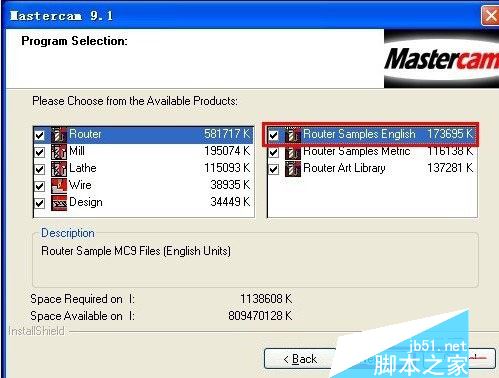Click the Router product icon
This screenshot has height=378, width=499.
coord(59,135)
